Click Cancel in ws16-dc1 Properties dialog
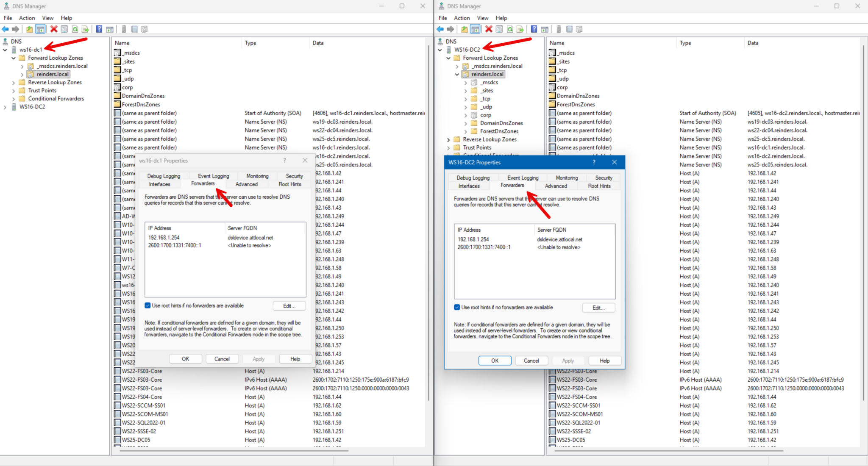 (x=222, y=359)
